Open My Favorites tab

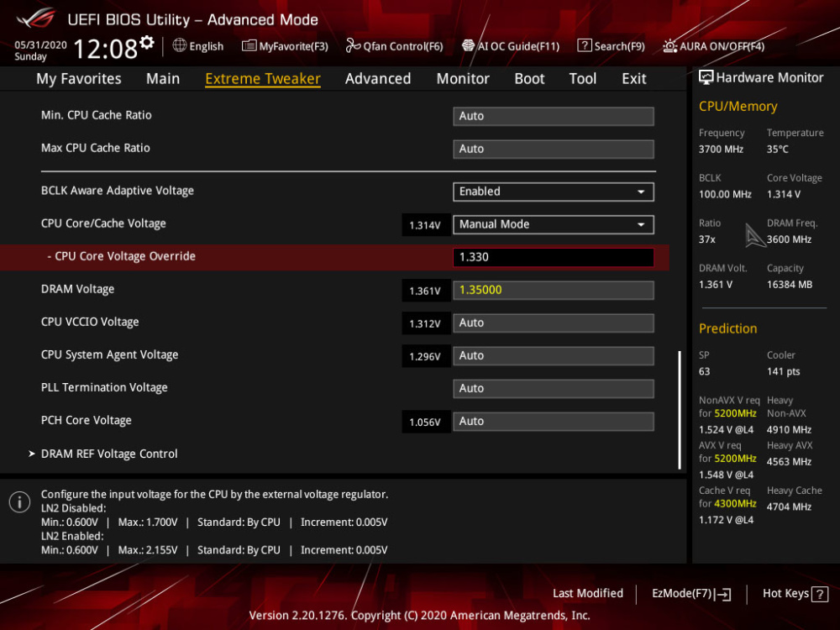[79, 79]
